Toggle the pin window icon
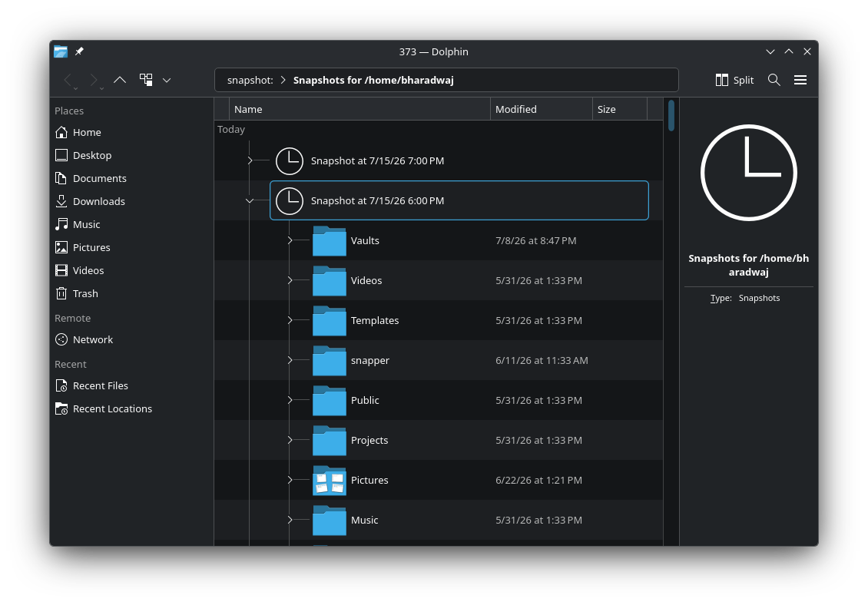This screenshot has width=868, height=605. pyautogui.click(x=79, y=51)
